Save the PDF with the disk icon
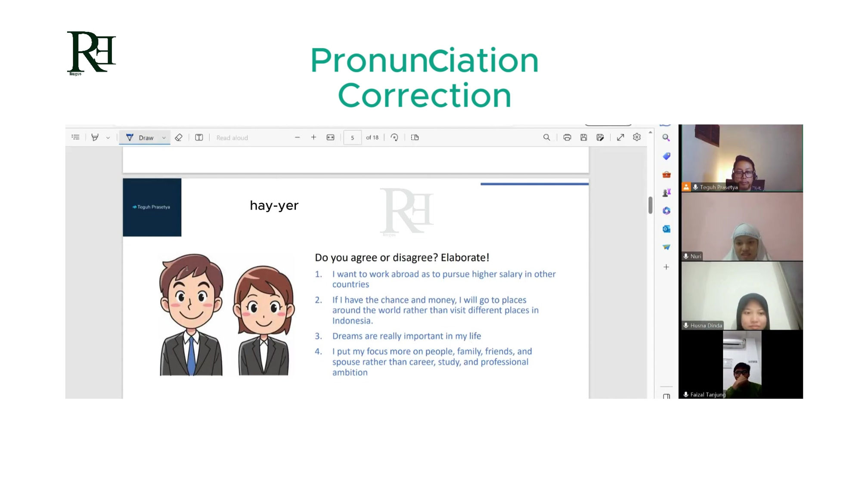 583,138
